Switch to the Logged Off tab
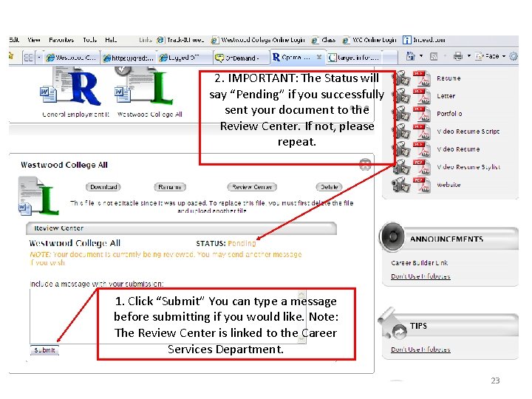The width and height of the screenshot is (532, 399). (x=185, y=58)
